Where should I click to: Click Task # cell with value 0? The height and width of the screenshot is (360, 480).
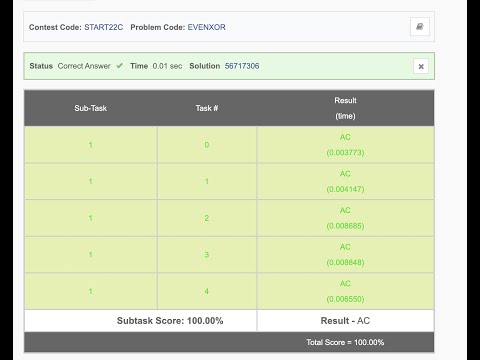(207, 145)
